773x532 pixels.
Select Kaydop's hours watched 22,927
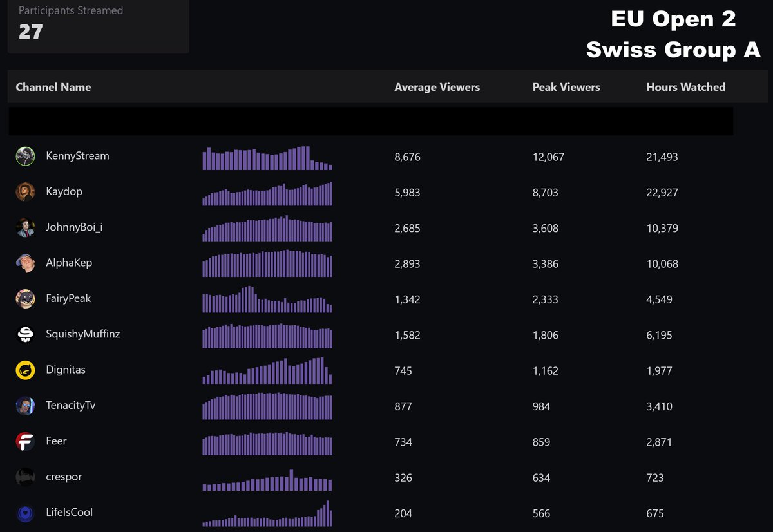[662, 193]
